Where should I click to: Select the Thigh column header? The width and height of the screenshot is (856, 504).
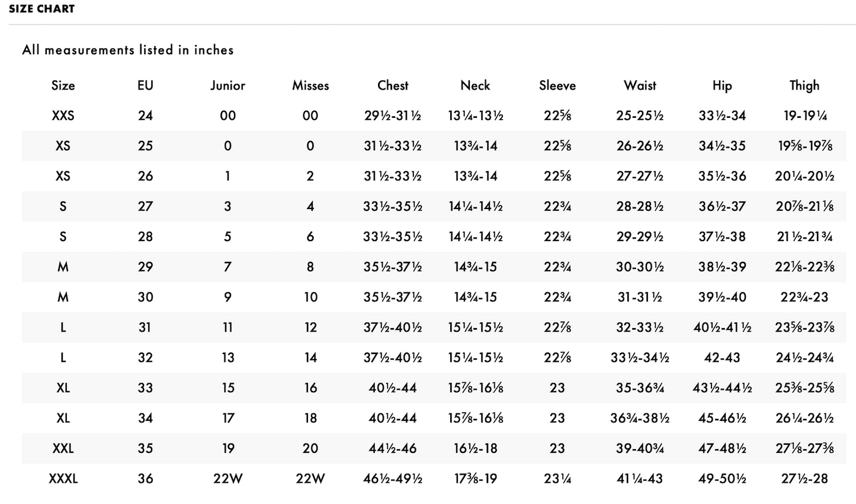click(804, 85)
